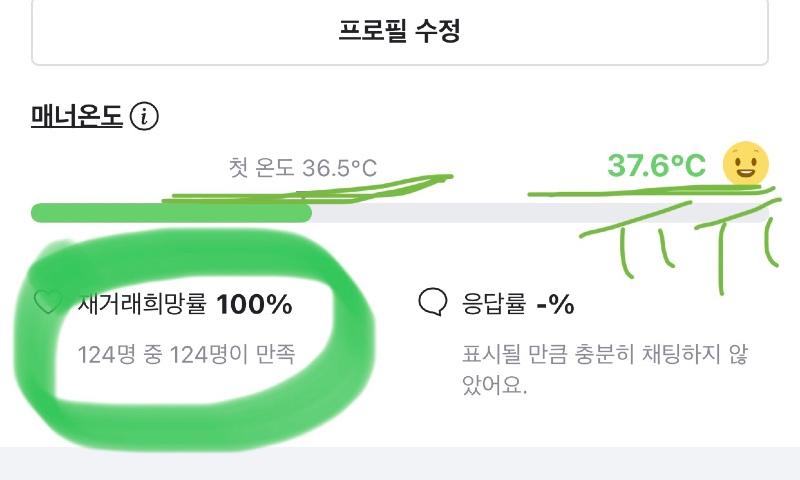800x480 pixels.
Task: Tap the 재거래희망률 label text
Action: (143, 304)
